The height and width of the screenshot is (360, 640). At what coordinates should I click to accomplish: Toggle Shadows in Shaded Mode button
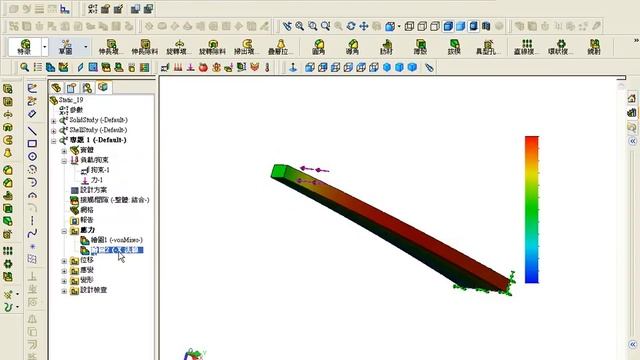(473, 26)
